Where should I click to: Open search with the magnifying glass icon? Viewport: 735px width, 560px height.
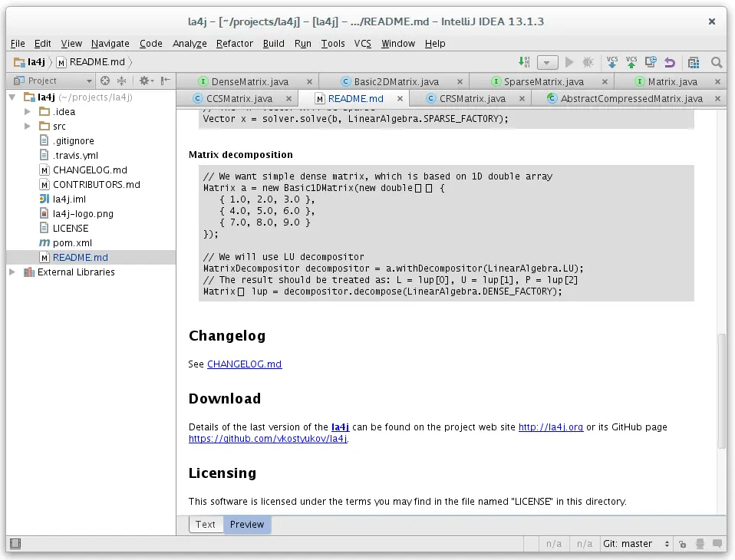click(717, 61)
